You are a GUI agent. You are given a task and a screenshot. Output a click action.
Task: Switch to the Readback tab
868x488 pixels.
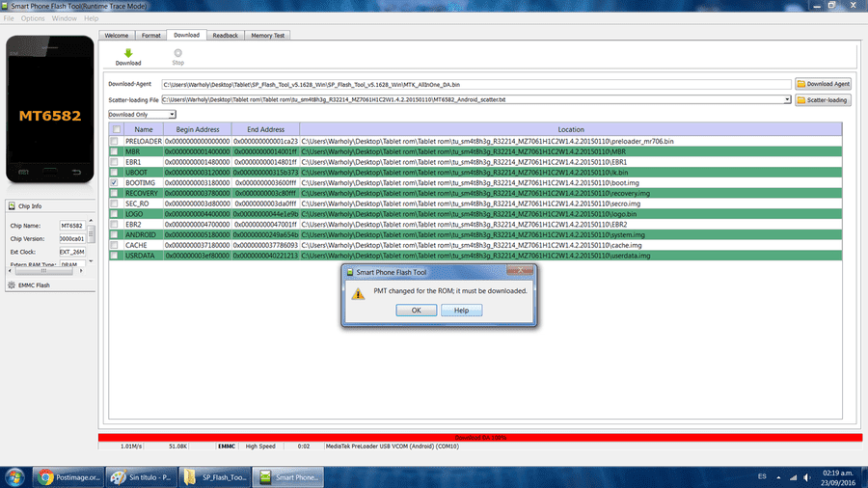point(226,36)
